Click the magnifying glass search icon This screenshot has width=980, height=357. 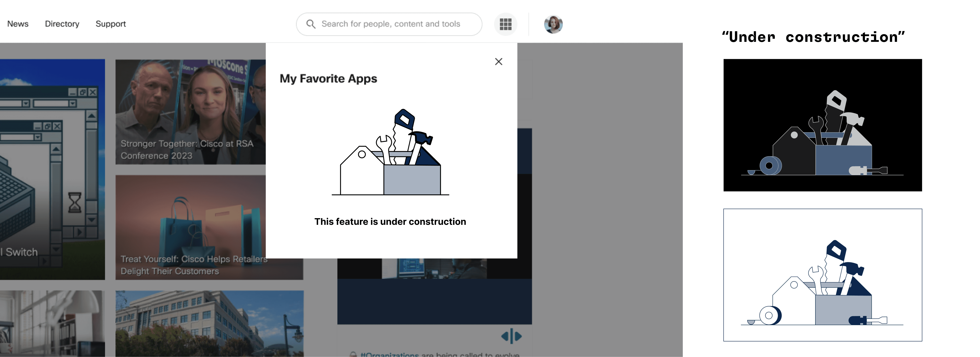[311, 24]
